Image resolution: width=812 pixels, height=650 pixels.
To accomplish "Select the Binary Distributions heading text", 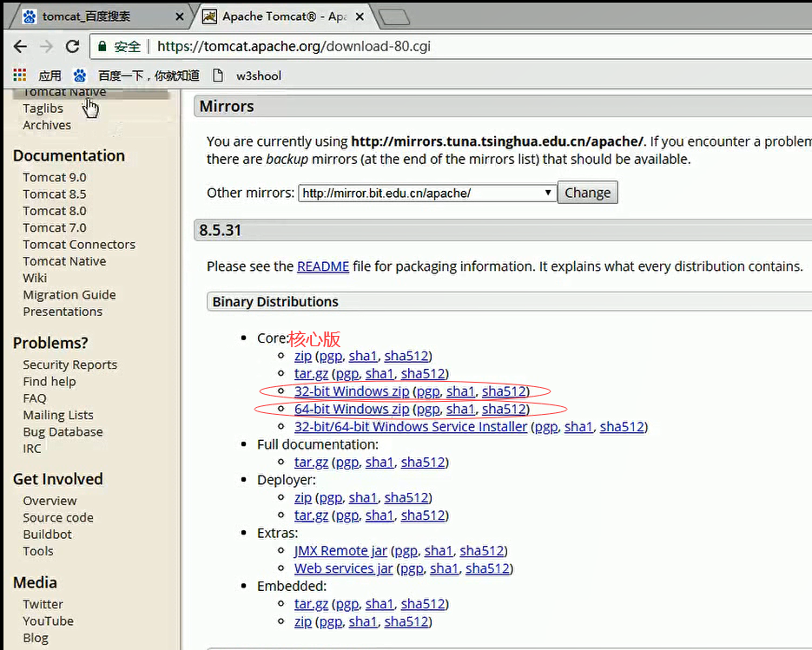I will [275, 302].
